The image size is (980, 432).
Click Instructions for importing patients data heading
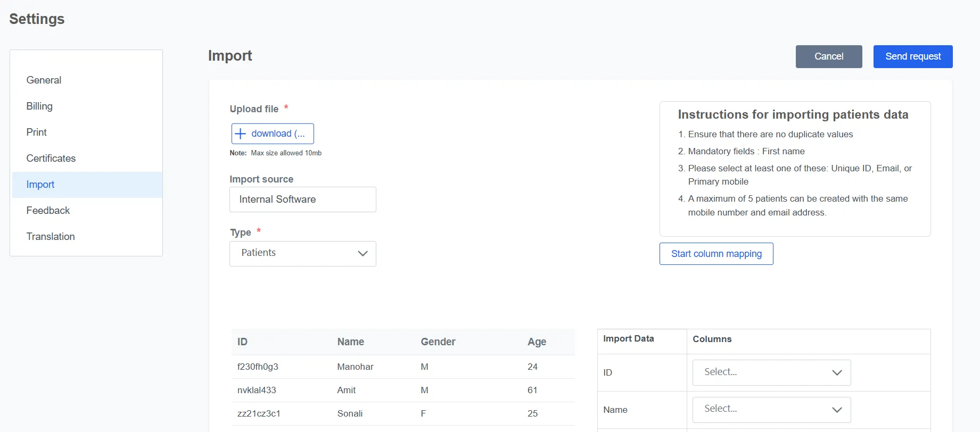coord(793,115)
